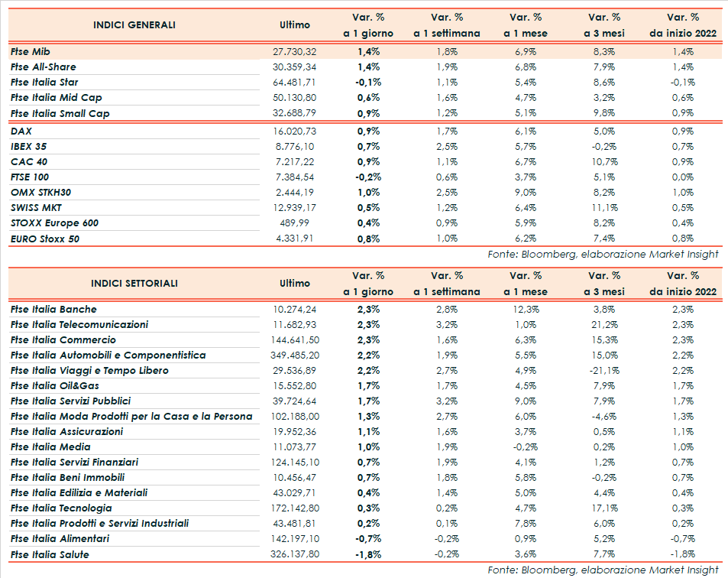Viewport: 728px width, 578px height.
Task: Select the Ftse Italia Telecomunicazioni row label
Action: [79, 325]
